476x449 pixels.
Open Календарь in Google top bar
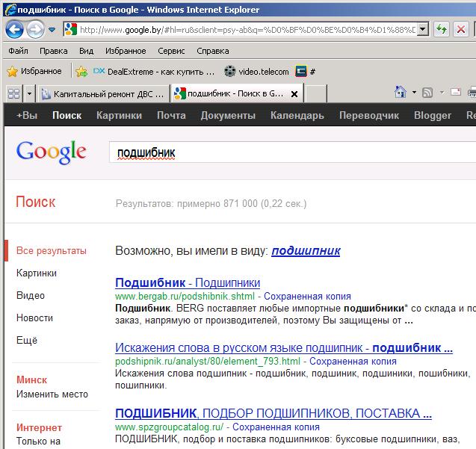pyautogui.click(x=297, y=115)
